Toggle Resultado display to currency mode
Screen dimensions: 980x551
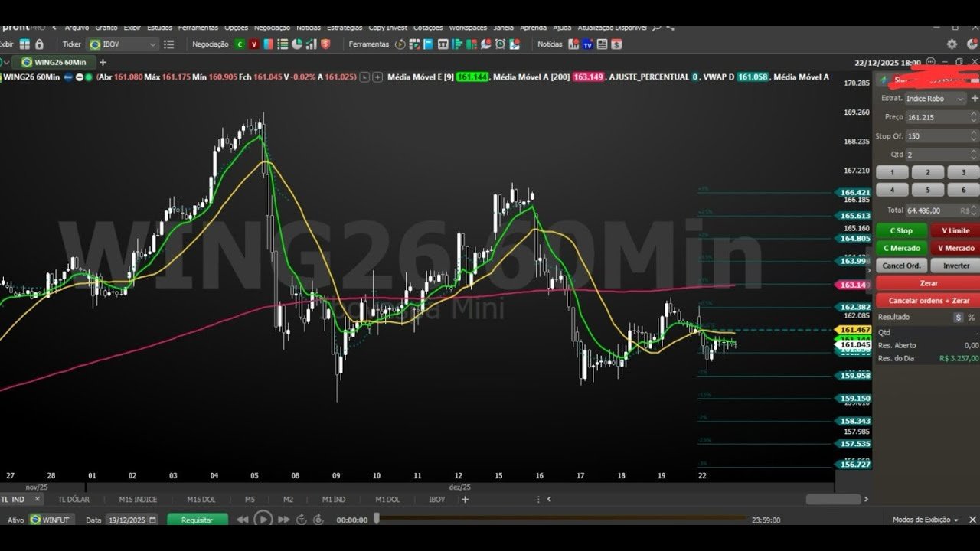pos(959,317)
